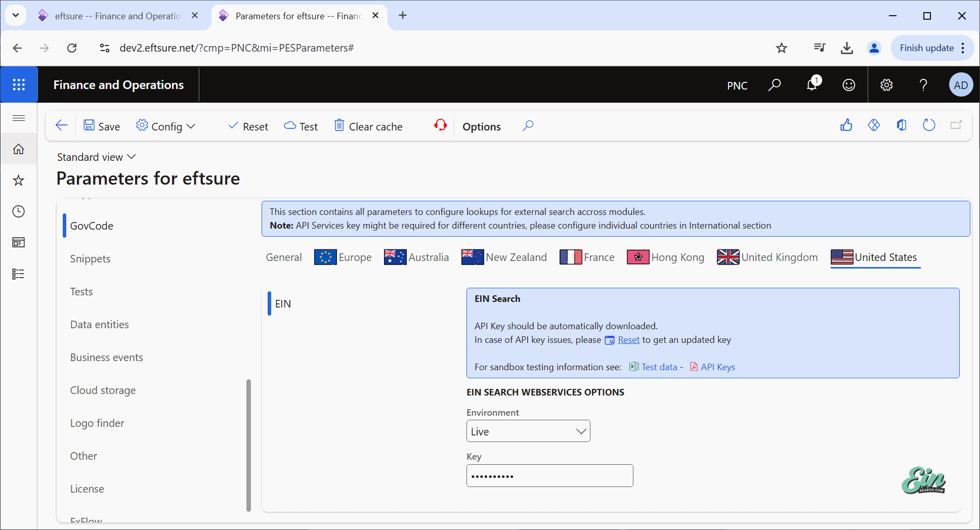Click the search magnifier in the top bar
This screenshot has width=980, height=530.
pos(774,85)
